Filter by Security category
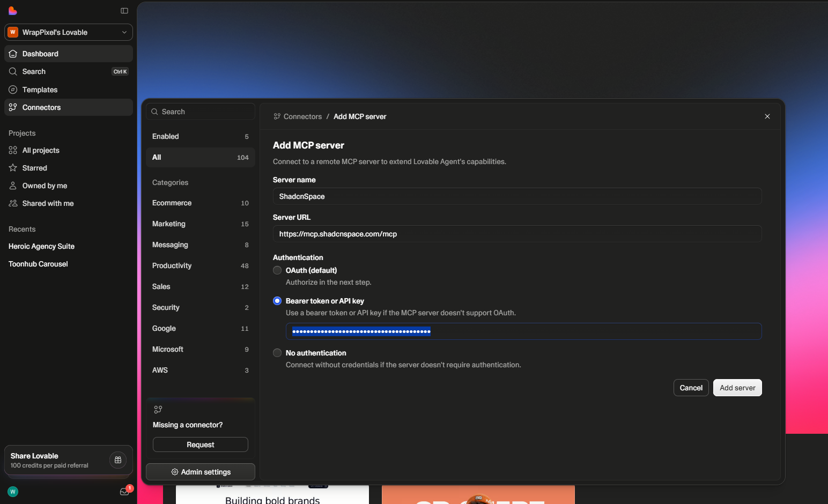 201,307
